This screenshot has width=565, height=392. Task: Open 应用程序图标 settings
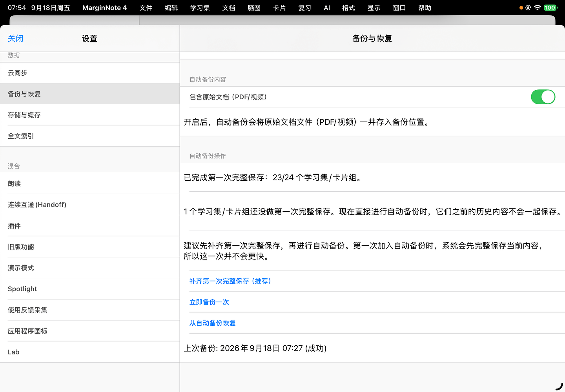(x=90, y=331)
